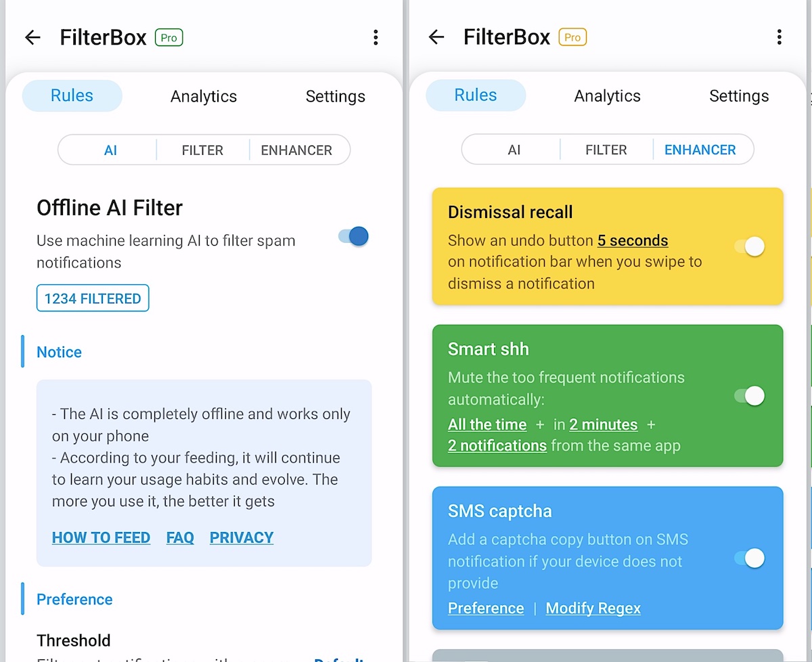This screenshot has width=812, height=662.
Task: Tap the green Pro badge
Action: click(x=169, y=37)
